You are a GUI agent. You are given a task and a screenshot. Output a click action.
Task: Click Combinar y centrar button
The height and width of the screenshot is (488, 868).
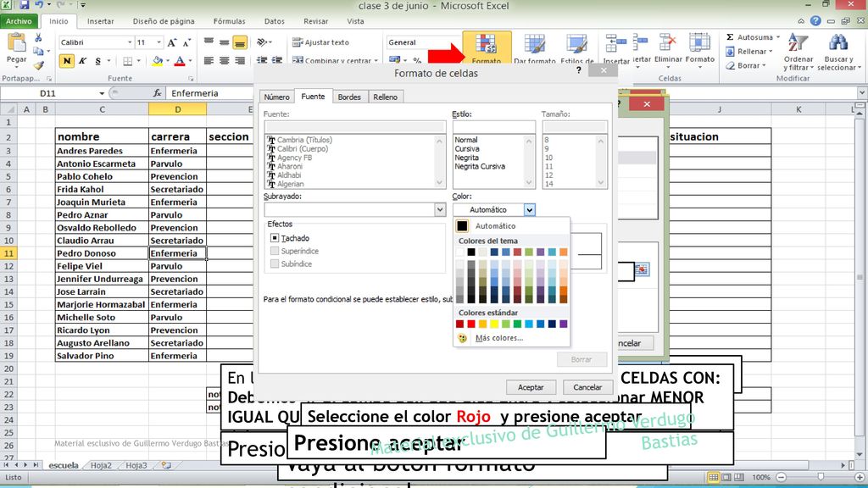[x=335, y=60]
